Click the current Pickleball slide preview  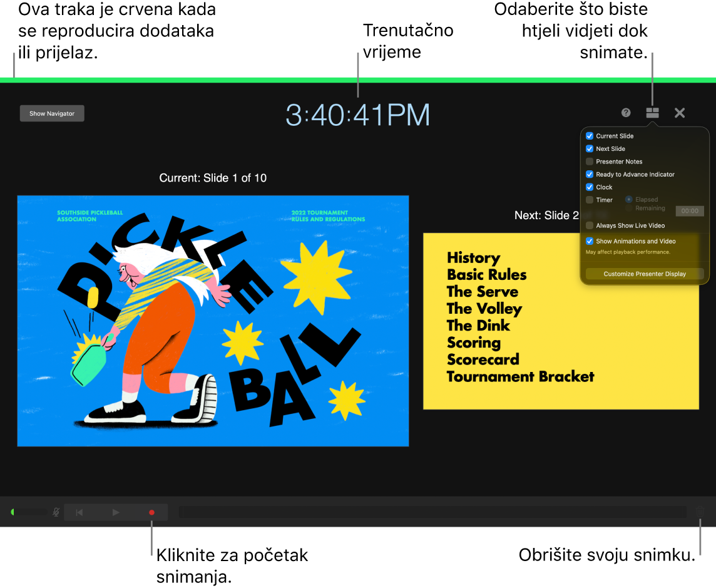point(213,321)
